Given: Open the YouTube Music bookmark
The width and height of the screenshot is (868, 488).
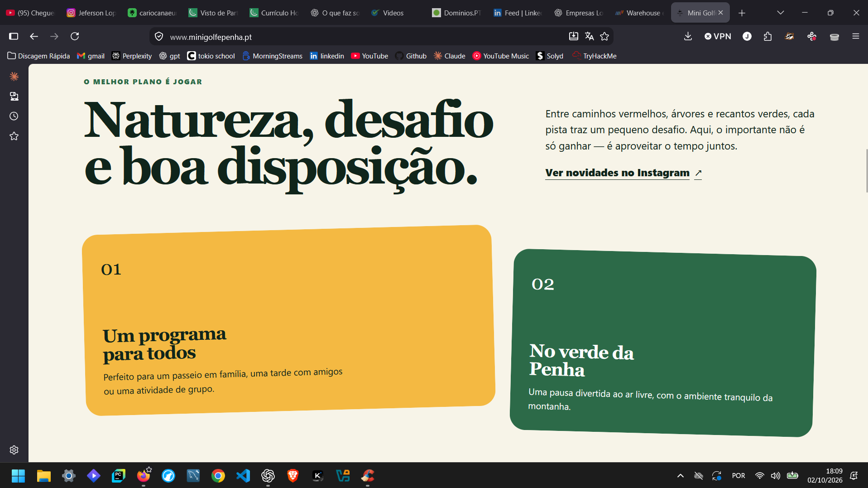Looking at the screenshot, I should pos(501,56).
